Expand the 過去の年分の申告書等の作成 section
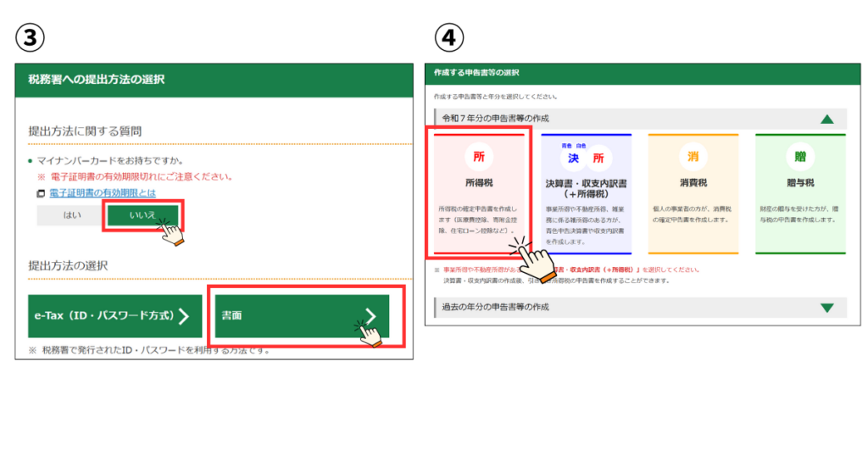The height and width of the screenshot is (456, 868). point(641,307)
